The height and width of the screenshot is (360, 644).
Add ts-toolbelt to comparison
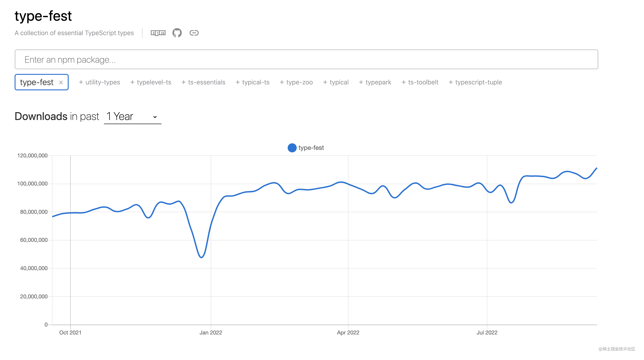(420, 82)
